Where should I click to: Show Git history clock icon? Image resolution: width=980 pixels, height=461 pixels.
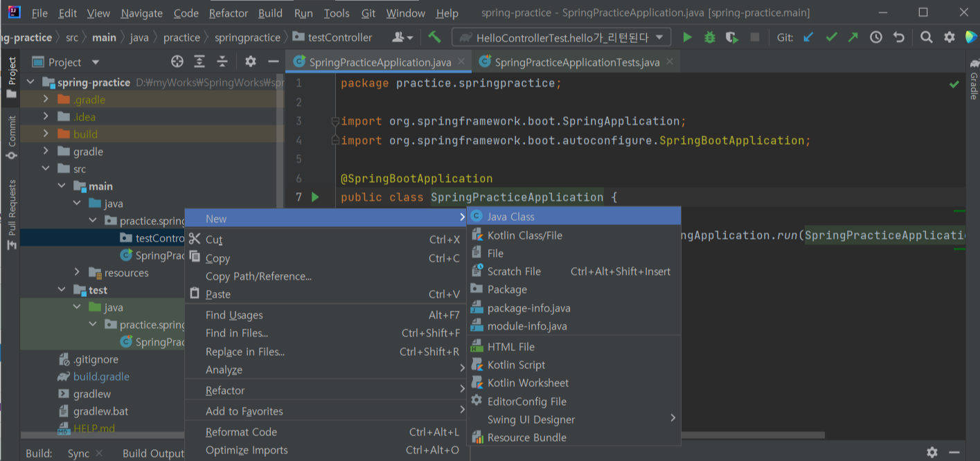tap(876, 37)
